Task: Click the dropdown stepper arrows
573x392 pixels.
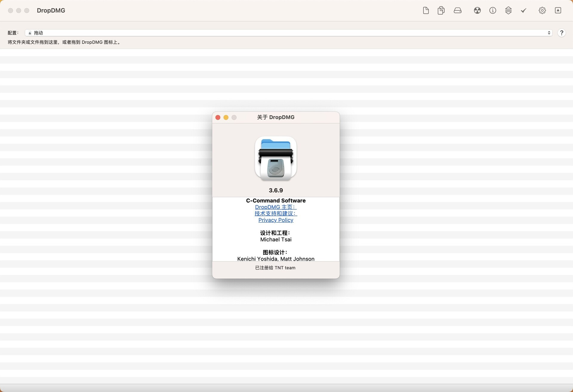Action: pos(549,33)
